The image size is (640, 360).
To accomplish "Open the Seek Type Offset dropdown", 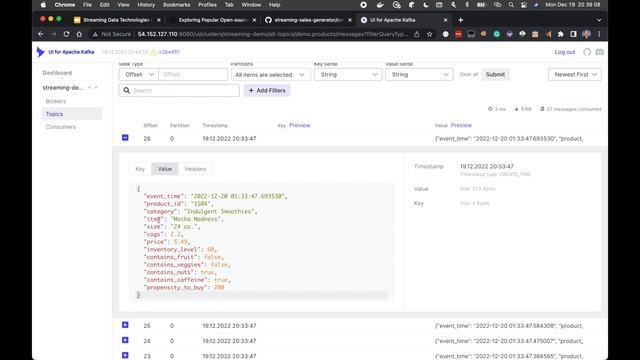I will pos(139,74).
